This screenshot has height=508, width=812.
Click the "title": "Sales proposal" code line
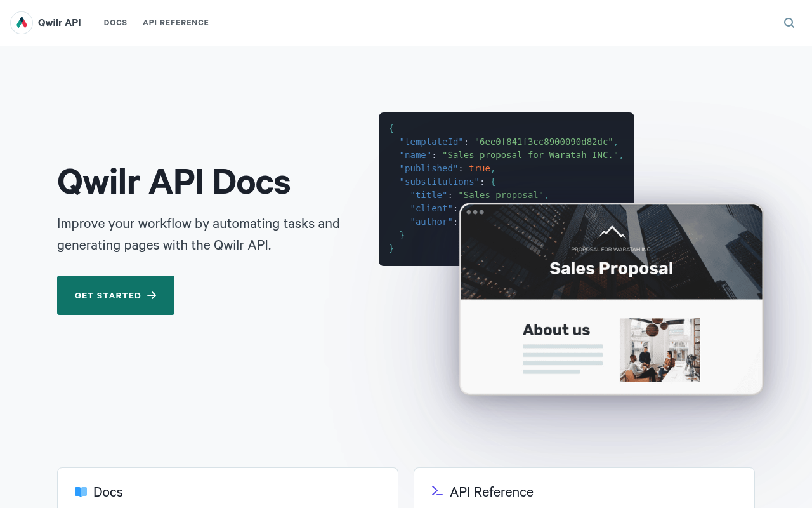click(x=480, y=195)
